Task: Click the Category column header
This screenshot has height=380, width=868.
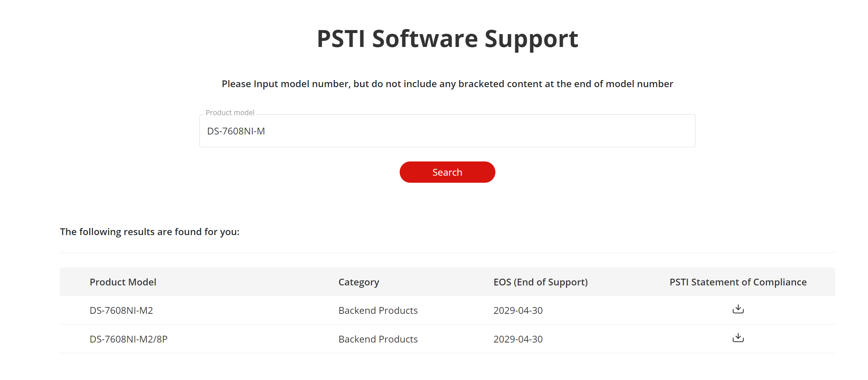Action: [x=358, y=282]
